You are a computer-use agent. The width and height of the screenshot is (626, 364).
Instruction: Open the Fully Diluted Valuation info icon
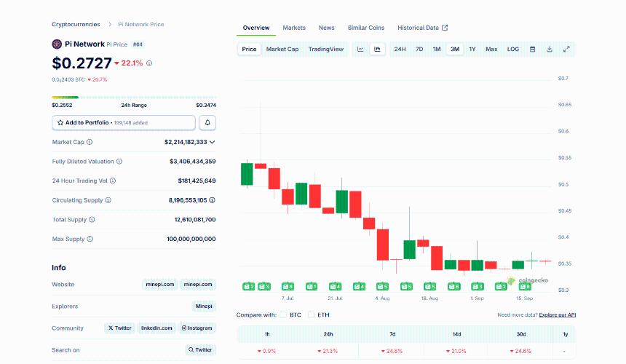pos(119,161)
